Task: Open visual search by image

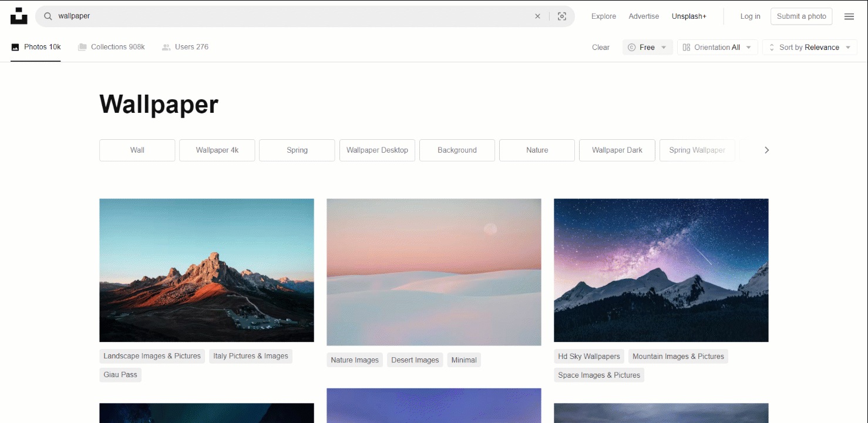Action: coord(561,16)
